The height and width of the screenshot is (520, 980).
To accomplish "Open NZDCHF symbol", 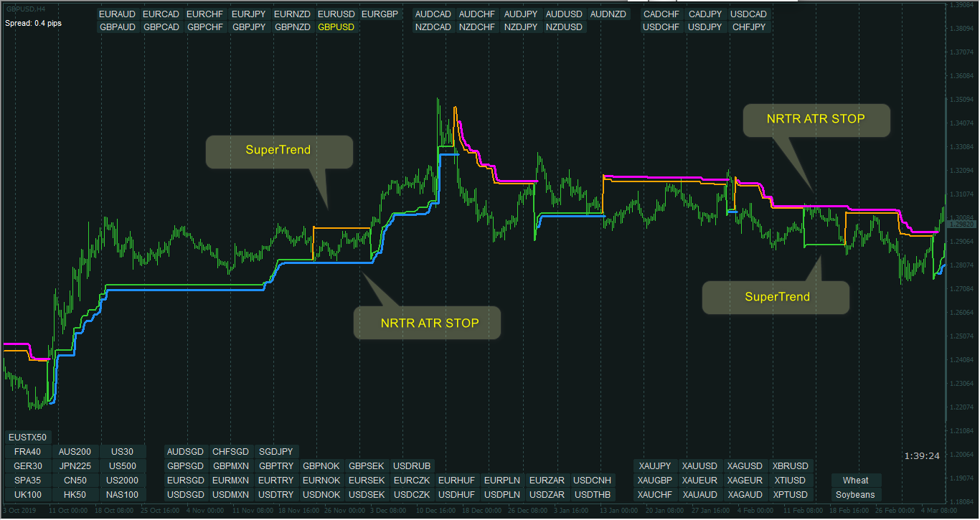I will [x=477, y=27].
